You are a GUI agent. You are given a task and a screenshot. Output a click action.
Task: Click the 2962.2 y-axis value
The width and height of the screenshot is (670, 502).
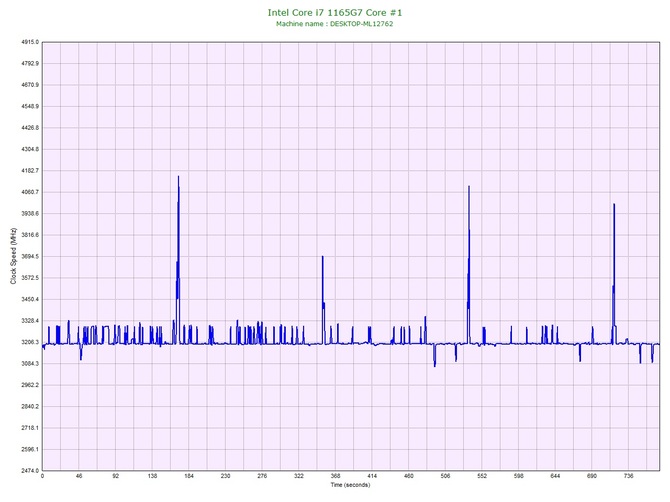[30, 385]
